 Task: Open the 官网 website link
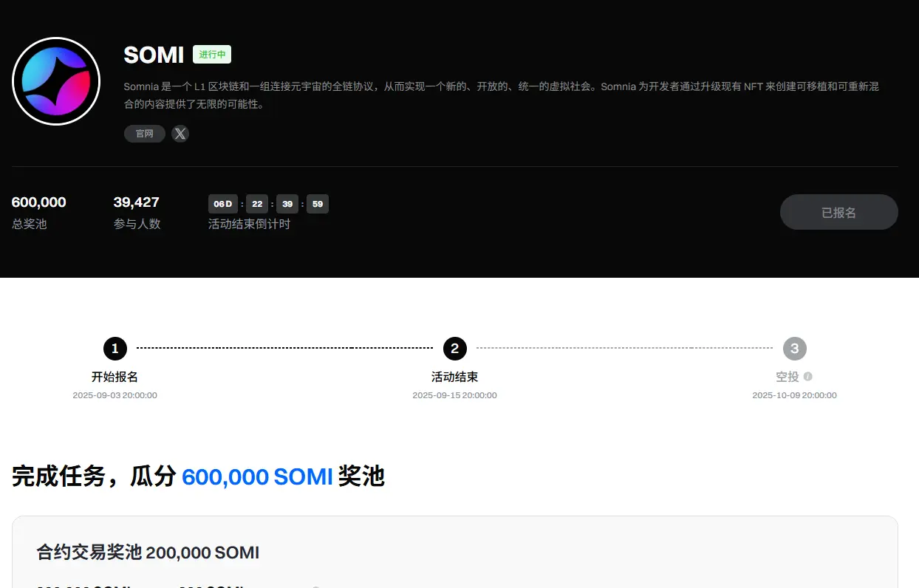coord(145,134)
